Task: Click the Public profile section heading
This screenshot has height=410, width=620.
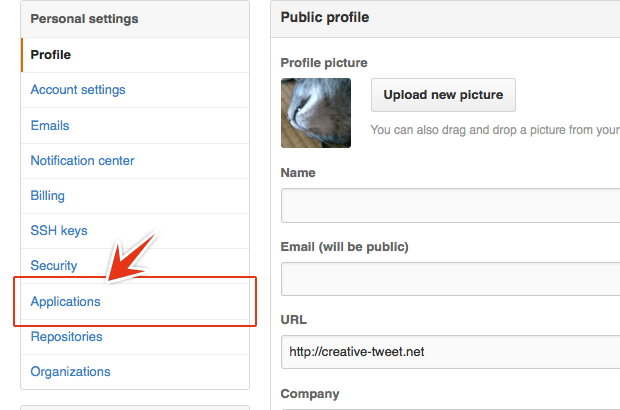Action: (325, 17)
